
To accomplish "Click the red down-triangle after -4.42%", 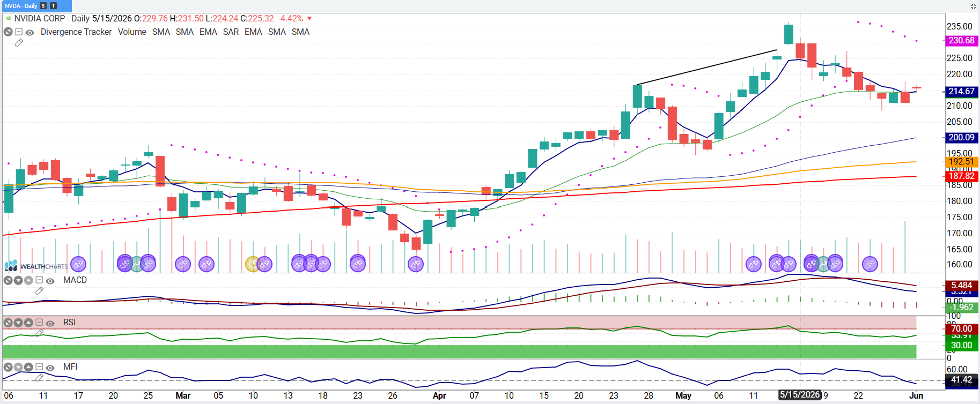I will 310,19.
